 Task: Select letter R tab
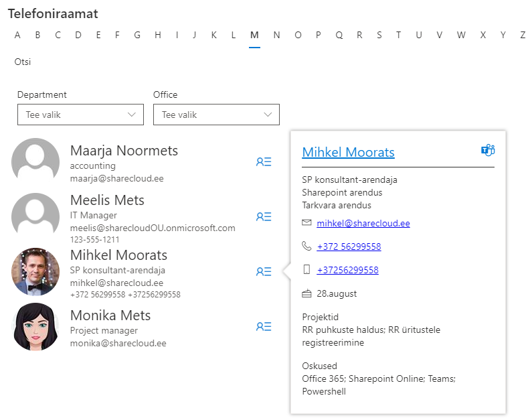click(359, 35)
